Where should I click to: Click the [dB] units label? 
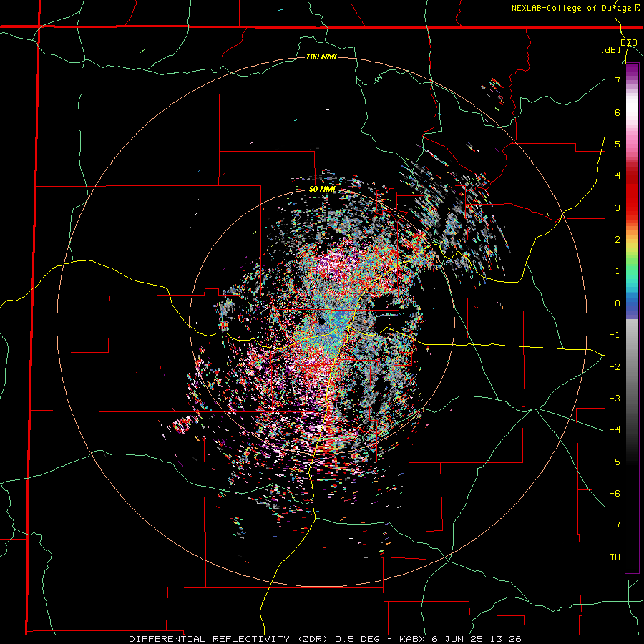[x=611, y=50]
